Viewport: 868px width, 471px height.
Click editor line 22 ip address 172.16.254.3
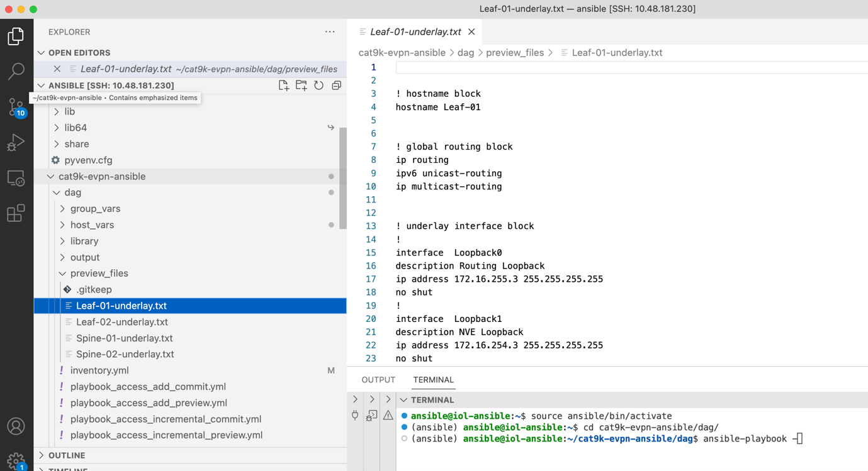click(x=499, y=345)
